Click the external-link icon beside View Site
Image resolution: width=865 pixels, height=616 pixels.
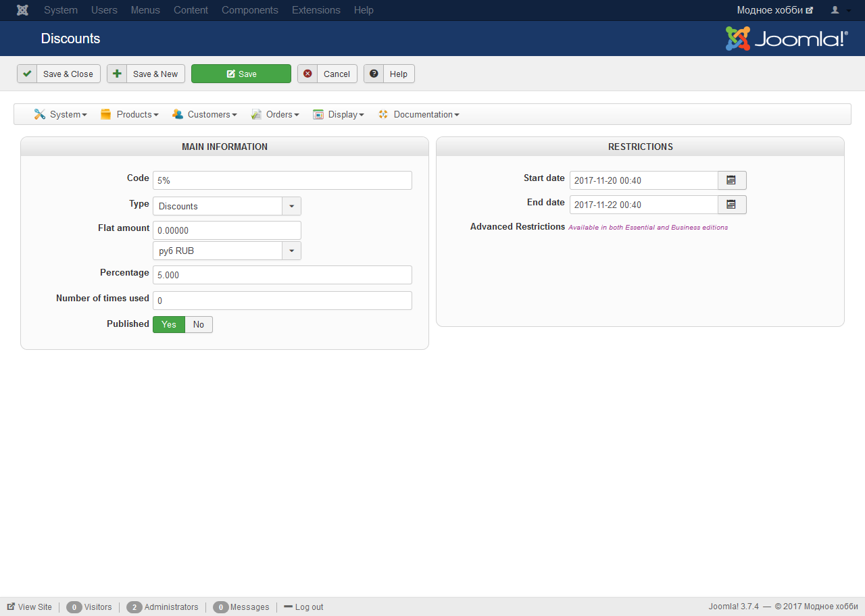(x=11, y=607)
